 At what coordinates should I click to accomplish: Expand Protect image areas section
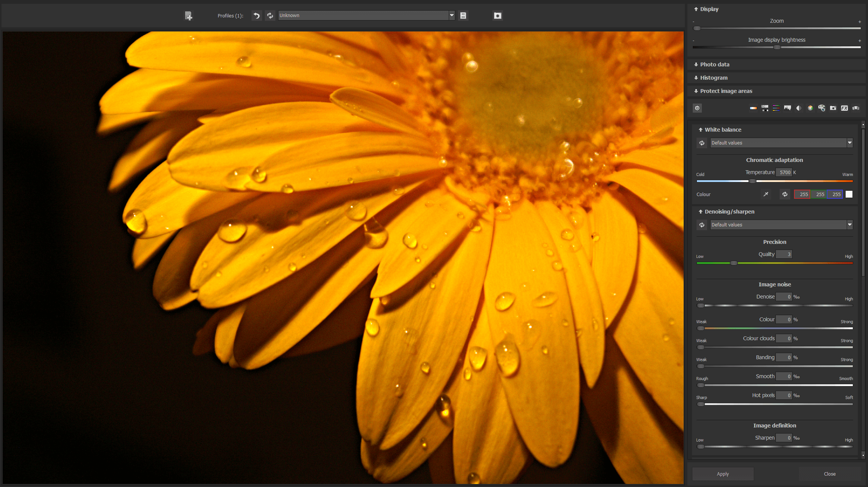click(x=723, y=91)
